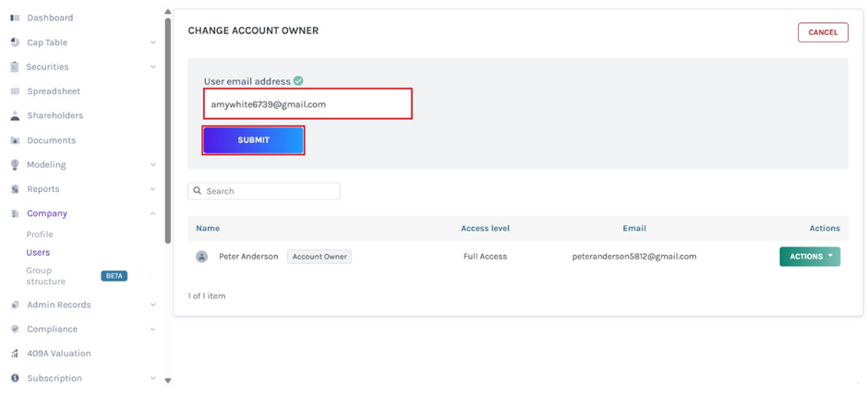
Task: Open the Shareholders section
Action: (54, 115)
